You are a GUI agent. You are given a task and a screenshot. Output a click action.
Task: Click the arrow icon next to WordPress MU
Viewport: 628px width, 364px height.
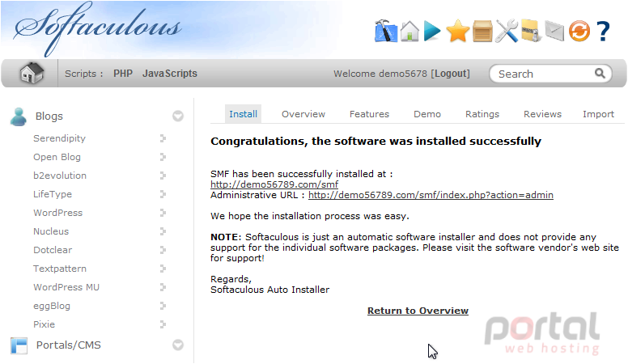pyautogui.click(x=163, y=287)
